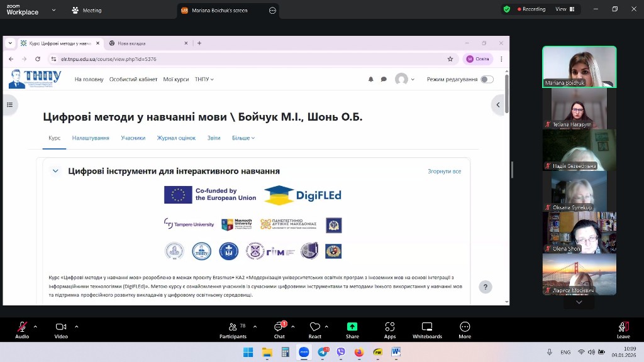Open the ТНПУ dropdown in navbar
The image size is (644, 362).
pos(204,79)
